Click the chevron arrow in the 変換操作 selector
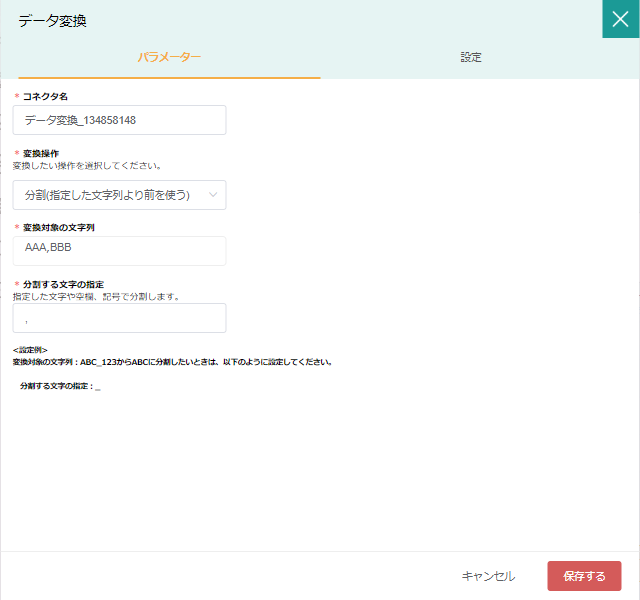This screenshot has height=600, width=640. click(213, 195)
